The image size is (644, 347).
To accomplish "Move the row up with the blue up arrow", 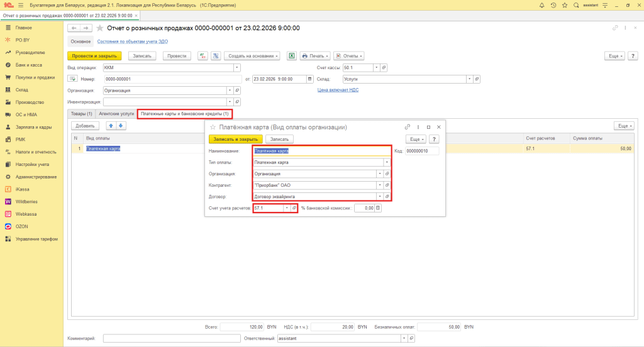I will point(112,126).
